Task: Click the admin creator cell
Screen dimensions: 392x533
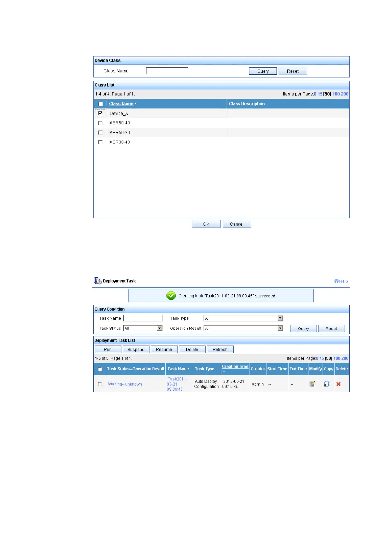Action: tap(258, 384)
